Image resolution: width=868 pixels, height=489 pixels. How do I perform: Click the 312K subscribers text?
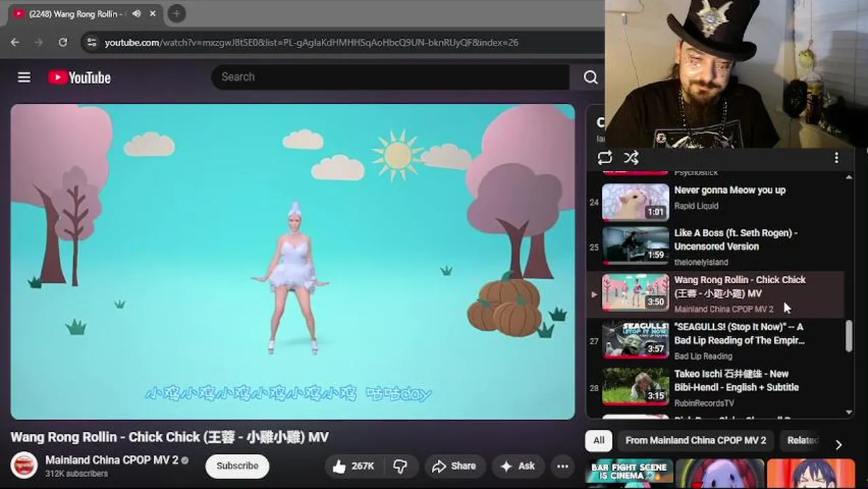tap(77, 473)
